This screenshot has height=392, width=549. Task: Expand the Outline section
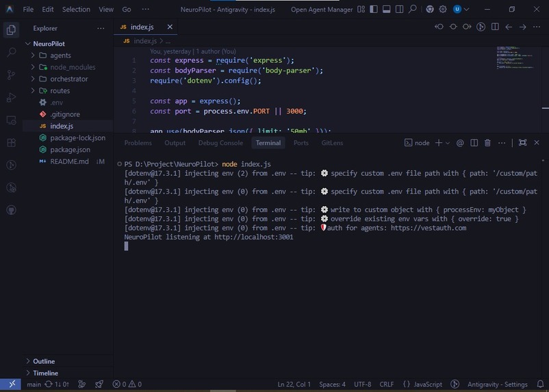coord(68,361)
